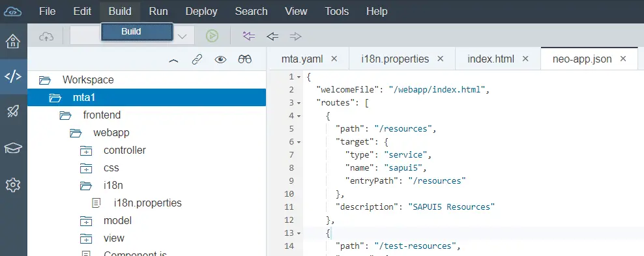Open the run configuration dropdown arrow
Image resolution: width=644 pixels, height=256 pixels.
pyautogui.click(x=182, y=36)
